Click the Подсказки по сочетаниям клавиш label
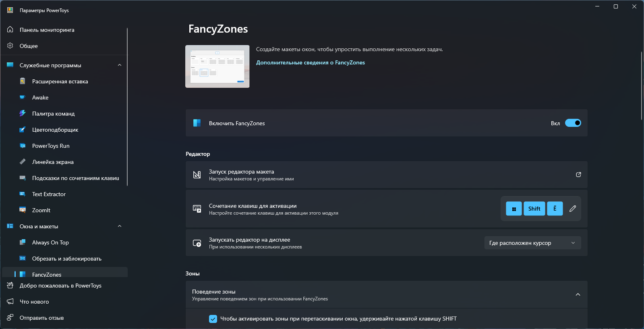Image resolution: width=644 pixels, height=329 pixels. click(76, 178)
